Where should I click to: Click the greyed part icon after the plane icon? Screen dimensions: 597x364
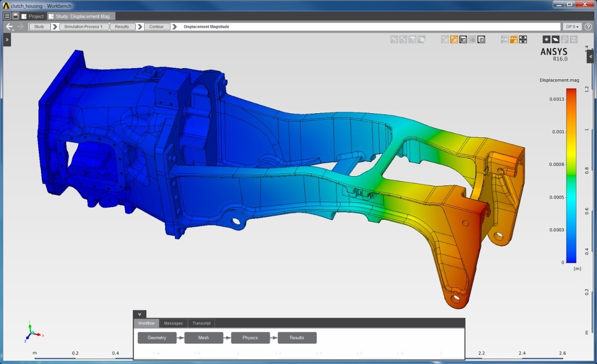coord(565,40)
